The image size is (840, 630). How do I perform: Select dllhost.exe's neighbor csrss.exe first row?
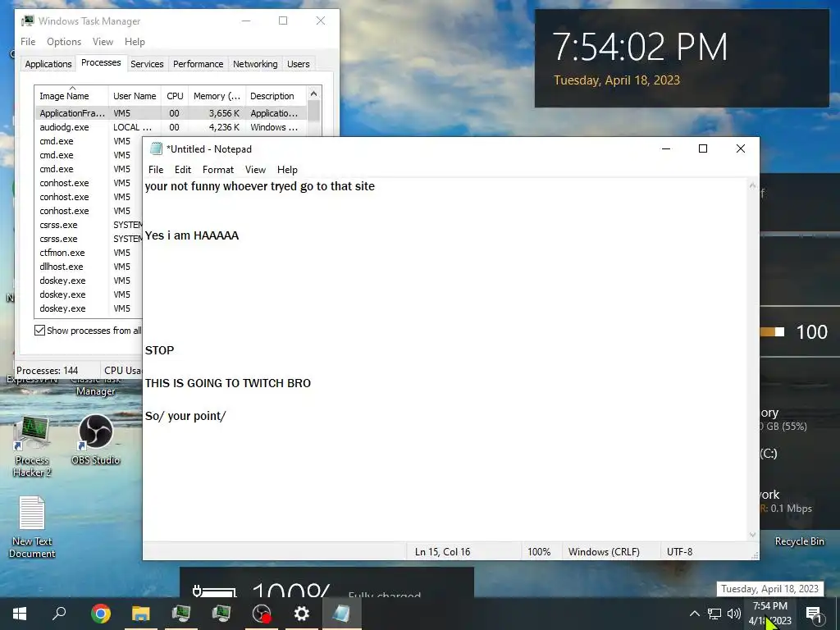tap(89, 225)
